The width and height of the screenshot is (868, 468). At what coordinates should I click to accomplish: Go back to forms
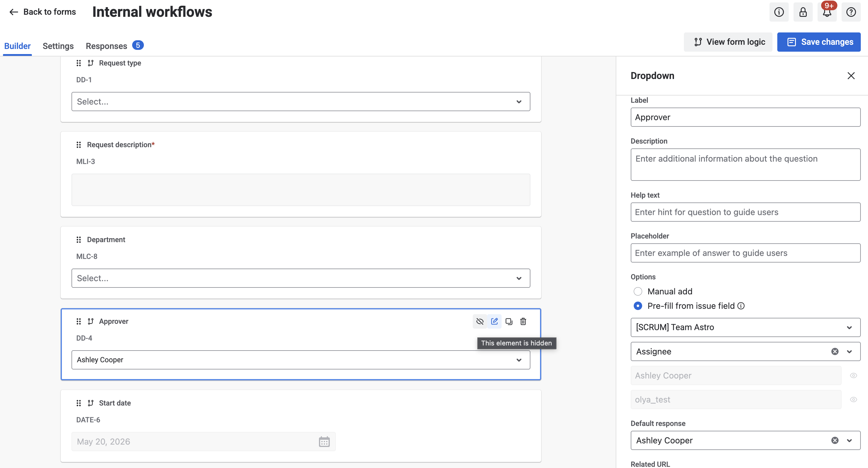click(42, 12)
